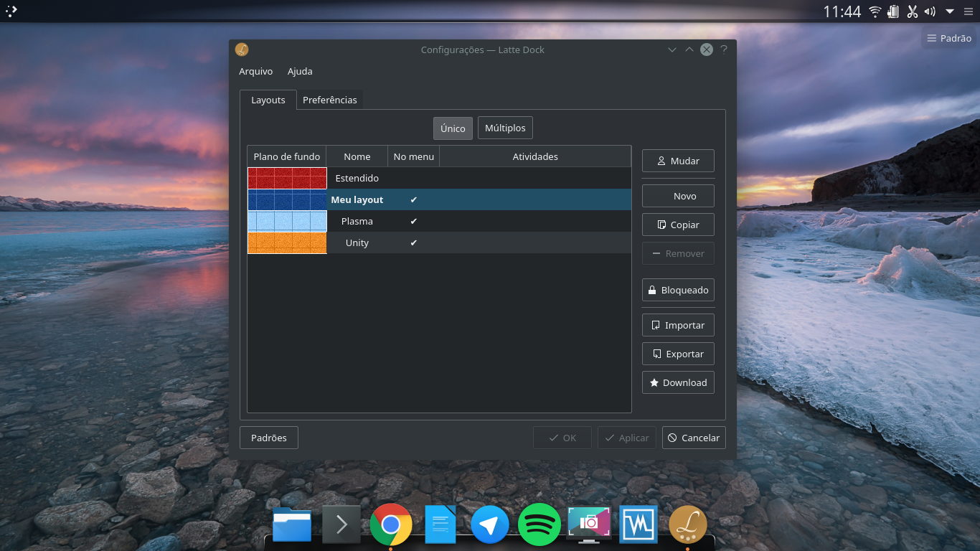Open the Padrão activities selector
980x551 pixels.
pyautogui.click(x=948, y=37)
